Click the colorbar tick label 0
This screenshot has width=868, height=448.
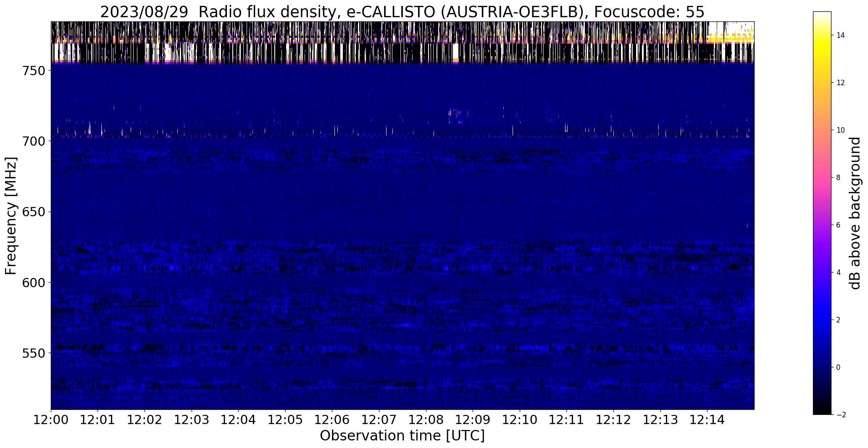tap(838, 367)
